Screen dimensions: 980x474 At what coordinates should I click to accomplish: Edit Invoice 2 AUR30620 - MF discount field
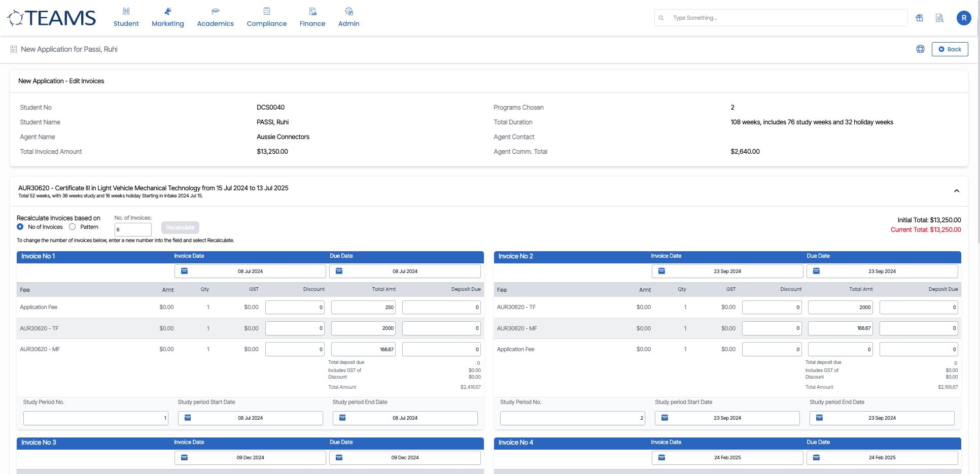772,328
